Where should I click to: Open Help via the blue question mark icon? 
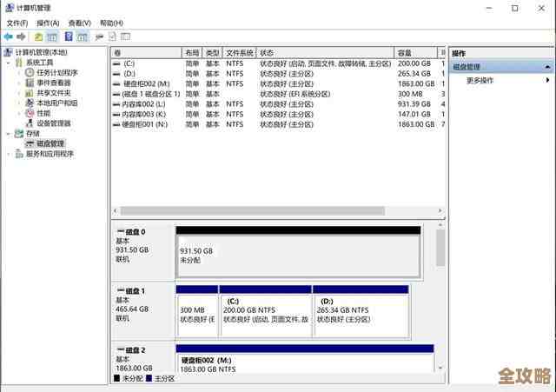69,37
